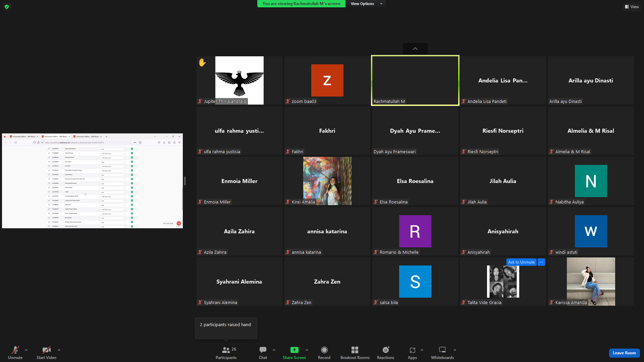This screenshot has height=362, width=644.
Task: Expand the Whiteboards options arrow
Action: pos(455,350)
